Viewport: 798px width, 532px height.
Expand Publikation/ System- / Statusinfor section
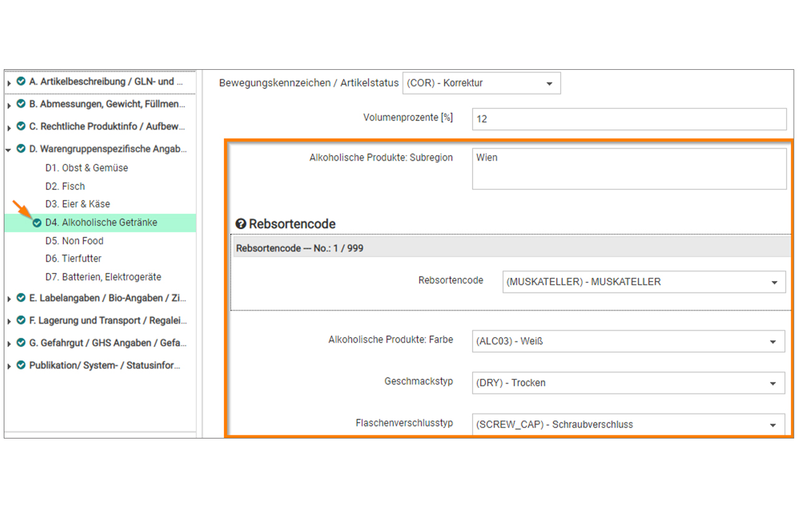[9, 367]
